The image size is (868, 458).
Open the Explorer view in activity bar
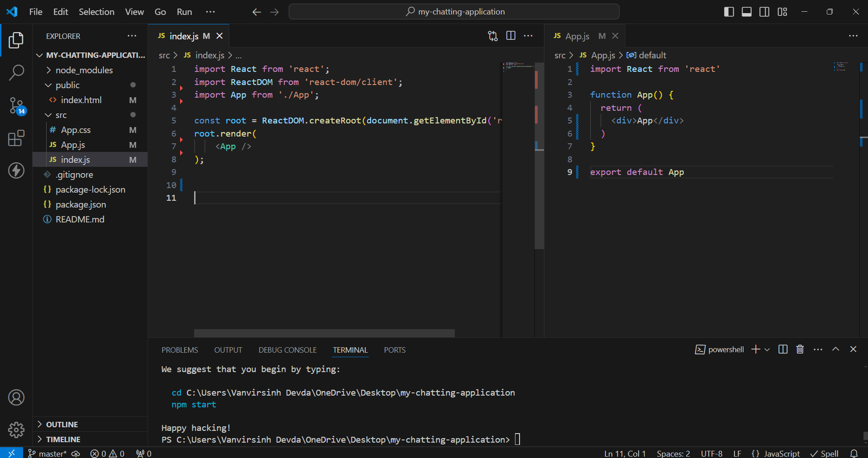16,40
